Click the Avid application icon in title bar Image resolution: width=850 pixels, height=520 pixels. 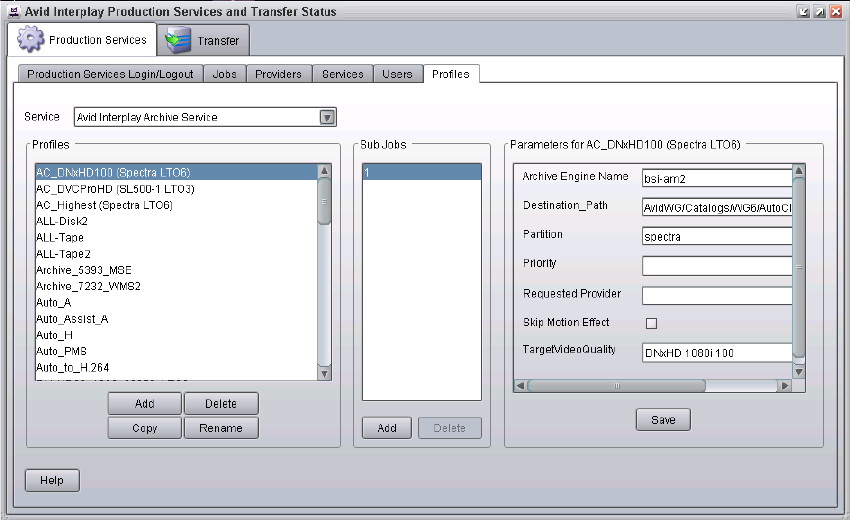tap(14, 11)
